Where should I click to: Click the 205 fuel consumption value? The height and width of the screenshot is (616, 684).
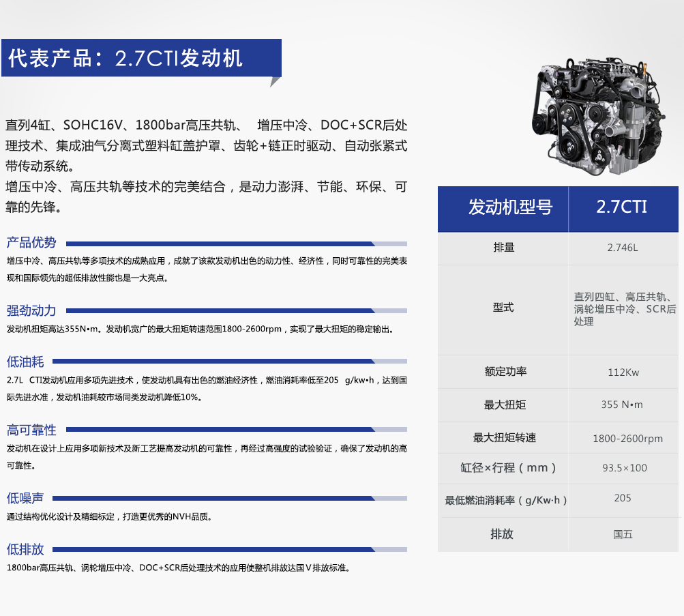coord(623,498)
